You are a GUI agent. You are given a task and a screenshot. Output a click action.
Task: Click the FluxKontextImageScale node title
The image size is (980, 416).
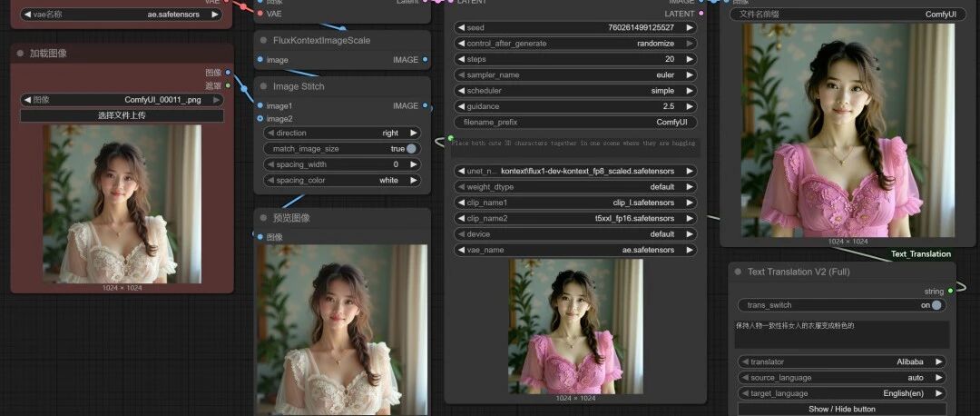click(322, 40)
